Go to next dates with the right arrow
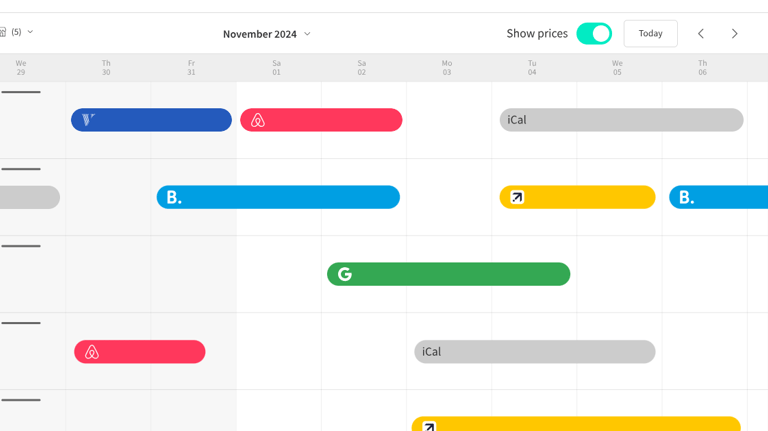Image resolution: width=768 pixels, height=431 pixels. (734, 34)
